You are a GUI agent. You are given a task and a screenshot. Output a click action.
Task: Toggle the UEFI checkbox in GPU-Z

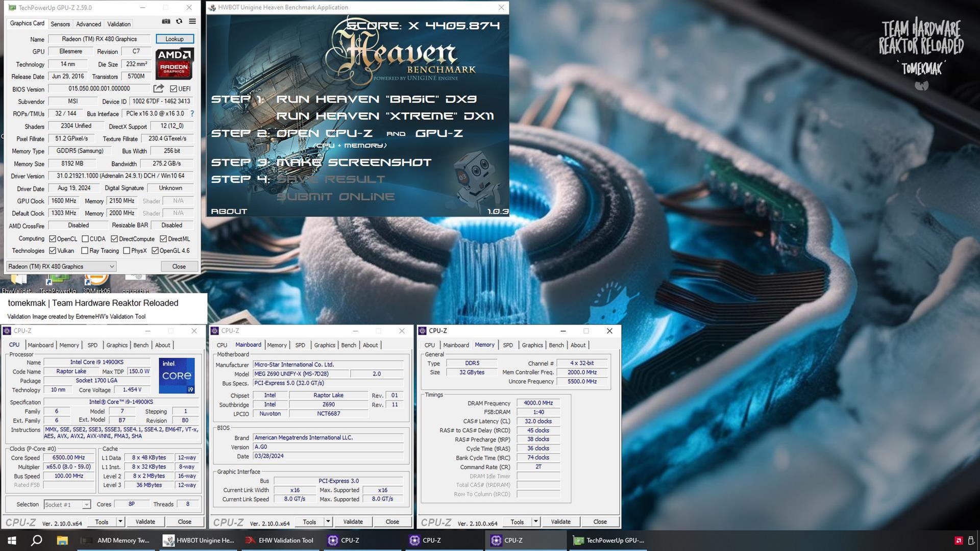[x=174, y=89]
